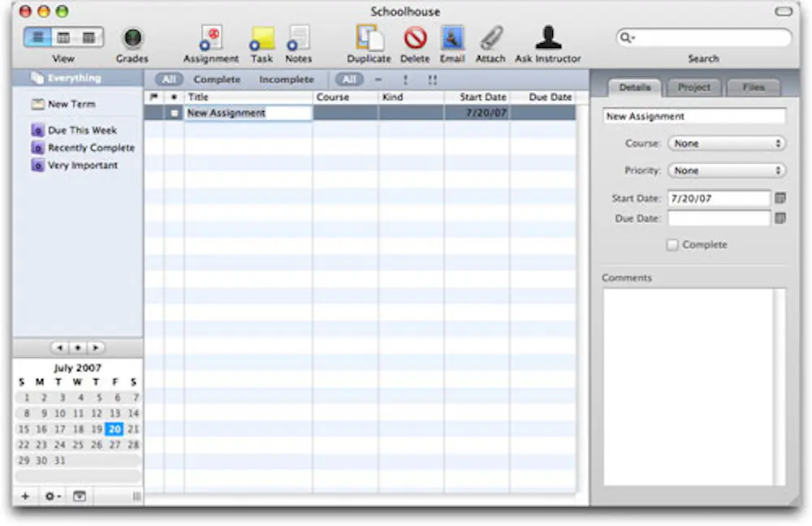
Task: Select Due This Week smart group
Action: [x=81, y=131]
